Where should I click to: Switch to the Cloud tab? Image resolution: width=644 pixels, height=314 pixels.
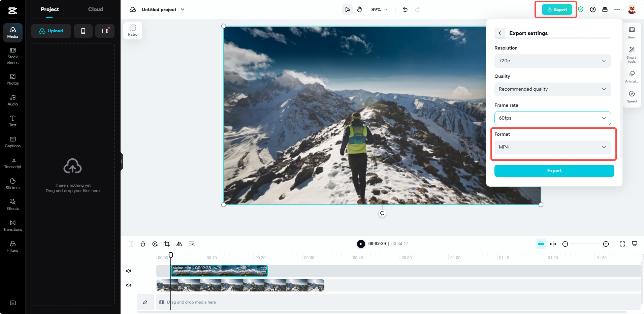tap(96, 9)
